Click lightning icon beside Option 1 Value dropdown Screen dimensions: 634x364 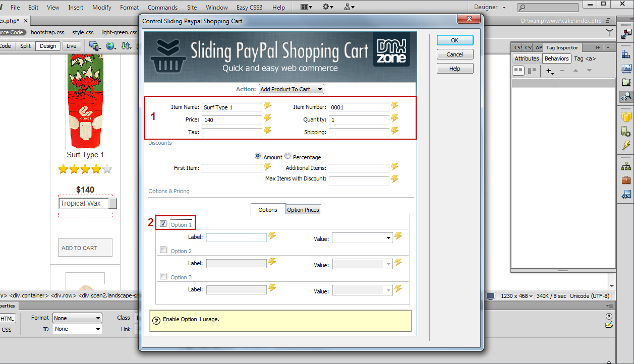398,236
